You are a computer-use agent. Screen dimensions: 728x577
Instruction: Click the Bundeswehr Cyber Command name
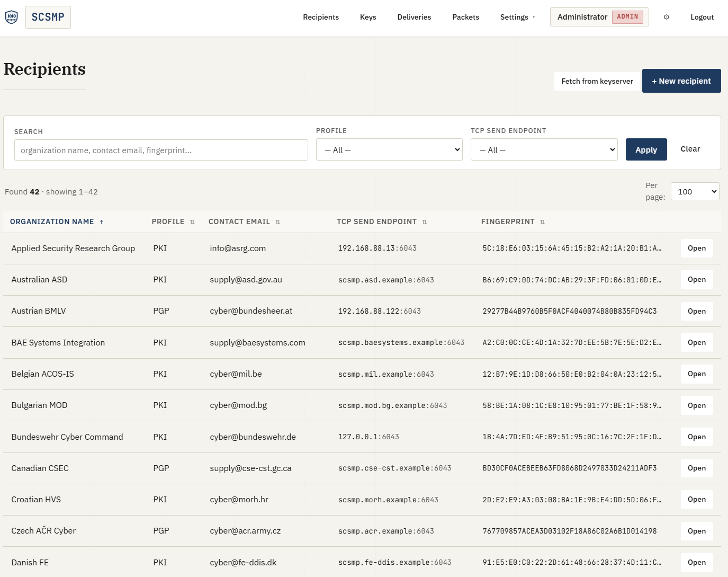[x=67, y=437]
